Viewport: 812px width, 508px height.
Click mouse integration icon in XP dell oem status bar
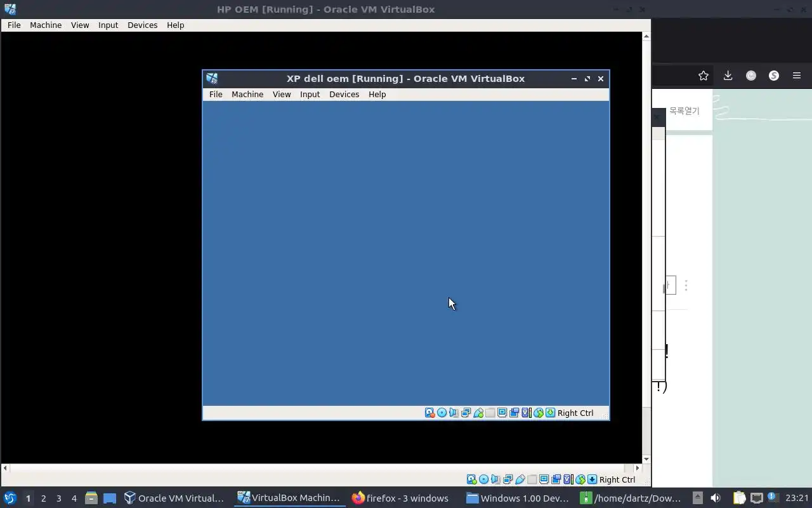[x=538, y=413]
